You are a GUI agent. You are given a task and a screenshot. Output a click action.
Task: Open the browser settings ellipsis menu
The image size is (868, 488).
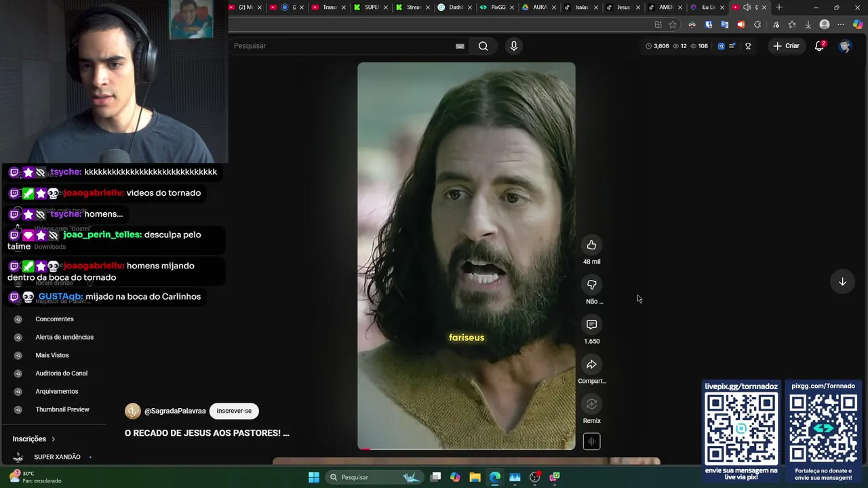click(x=841, y=24)
